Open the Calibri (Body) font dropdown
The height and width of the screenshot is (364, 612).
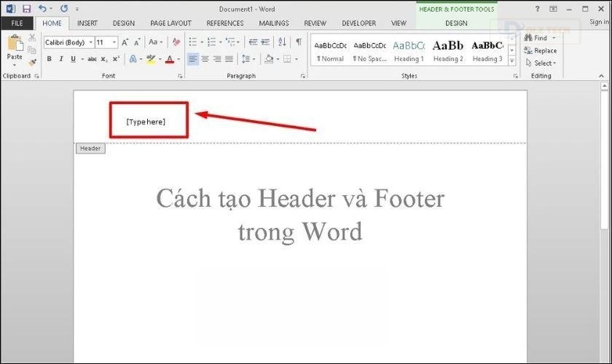pos(90,42)
